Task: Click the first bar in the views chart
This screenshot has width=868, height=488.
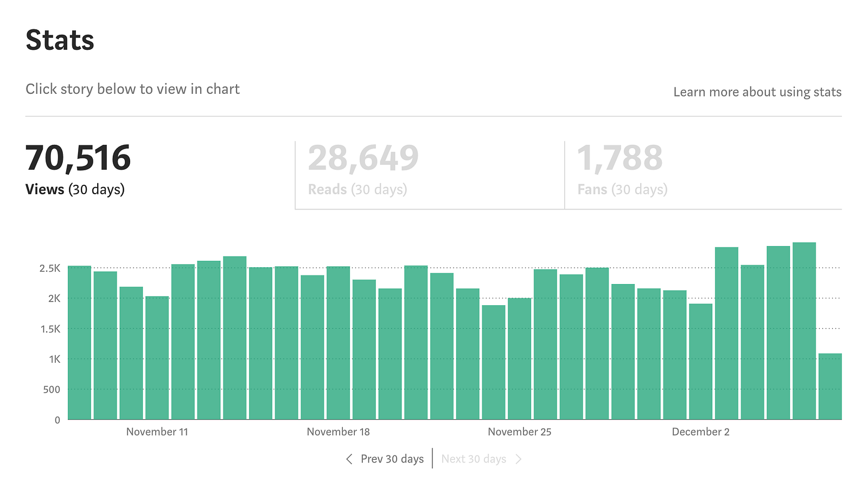Action: pos(79,343)
